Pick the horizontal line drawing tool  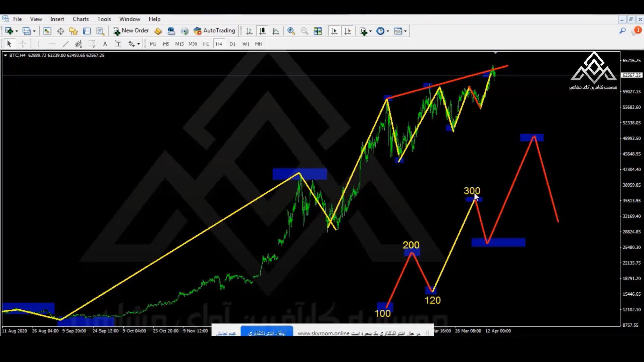point(52,44)
